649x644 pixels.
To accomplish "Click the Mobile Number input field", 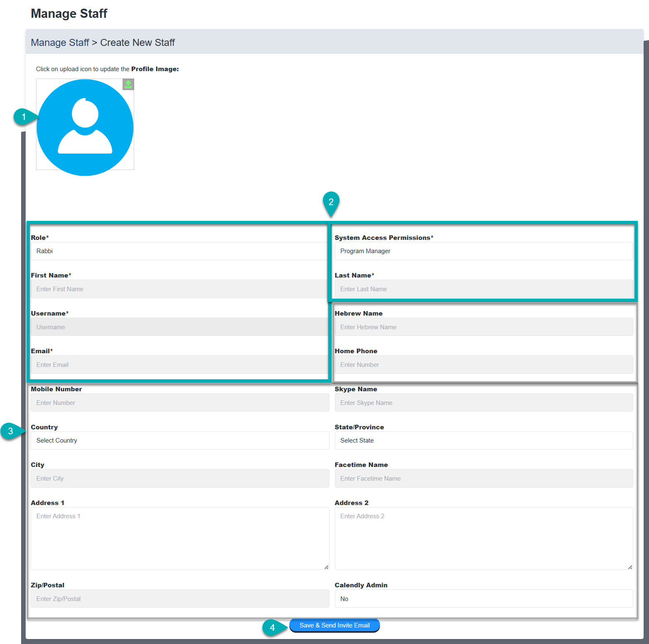I will pyautogui.click(x=180, y=403).
